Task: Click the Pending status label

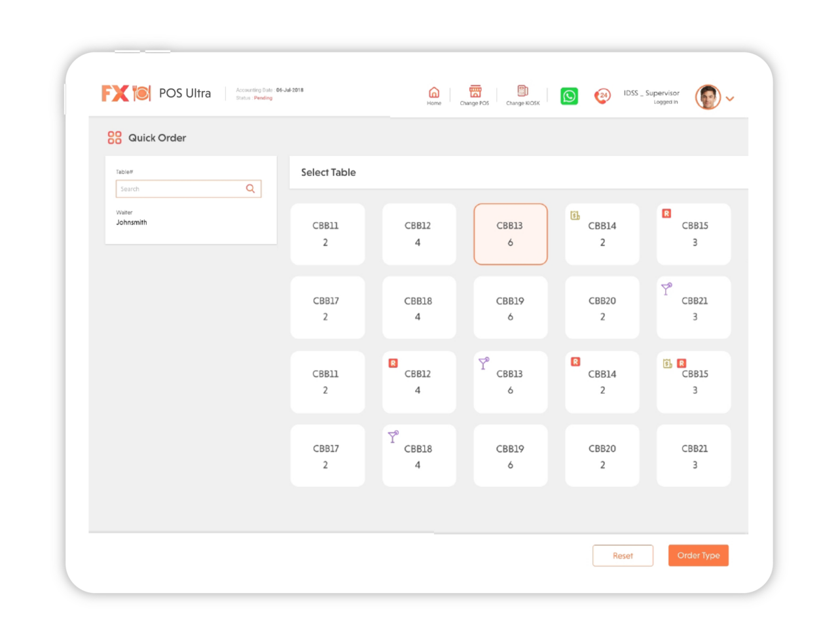Action: coord(262,97)
